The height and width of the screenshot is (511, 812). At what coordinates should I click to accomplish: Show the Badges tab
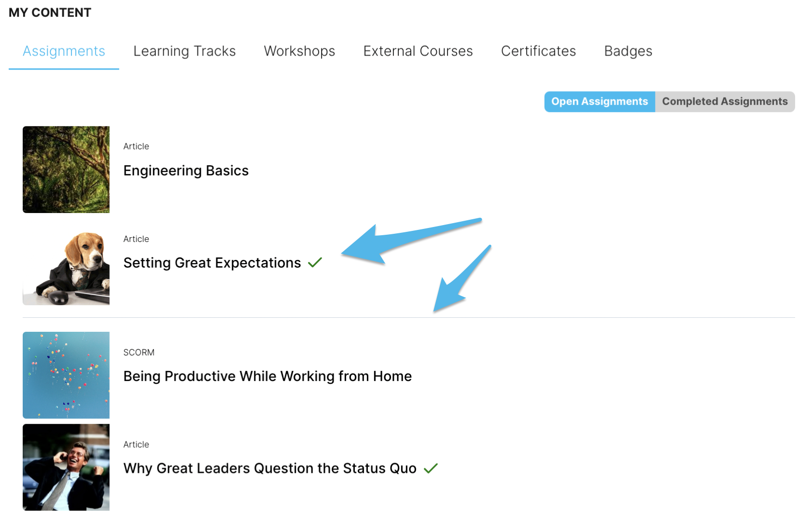(x=628, y=51)
